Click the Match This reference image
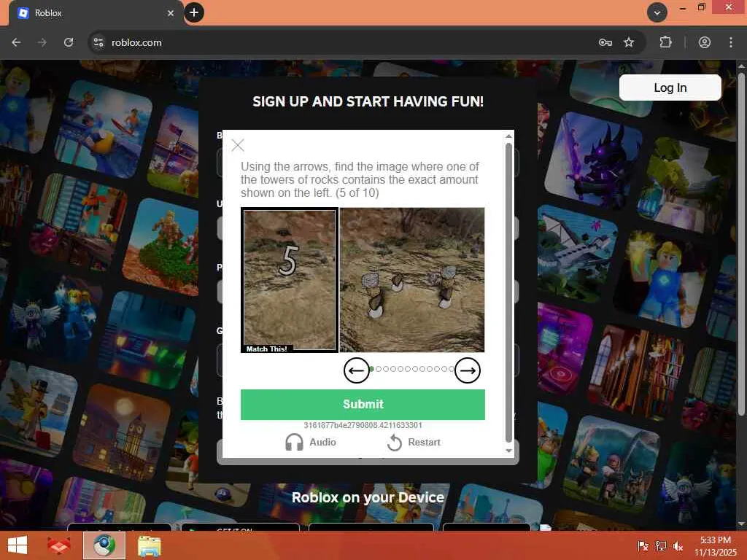The image size is (747, 560). pyautogui.click(x=290, y=280)
